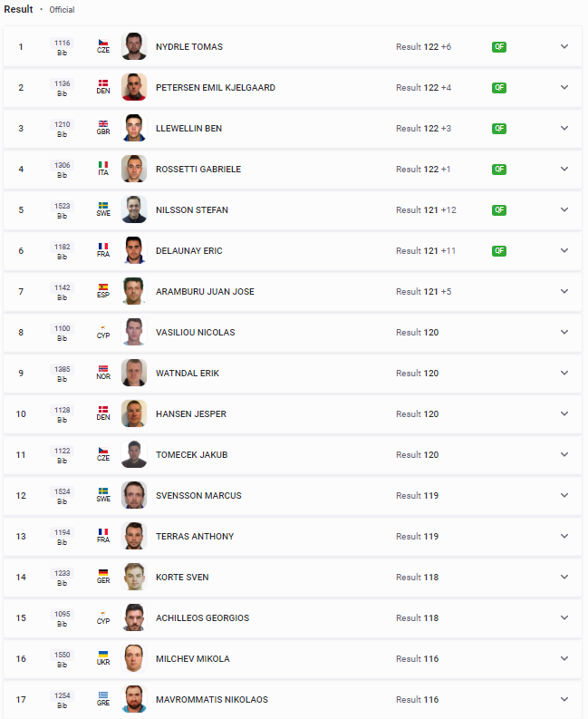Open the Achilleos Georgios name link
The image size is (588, 719).
click(203, 618)
